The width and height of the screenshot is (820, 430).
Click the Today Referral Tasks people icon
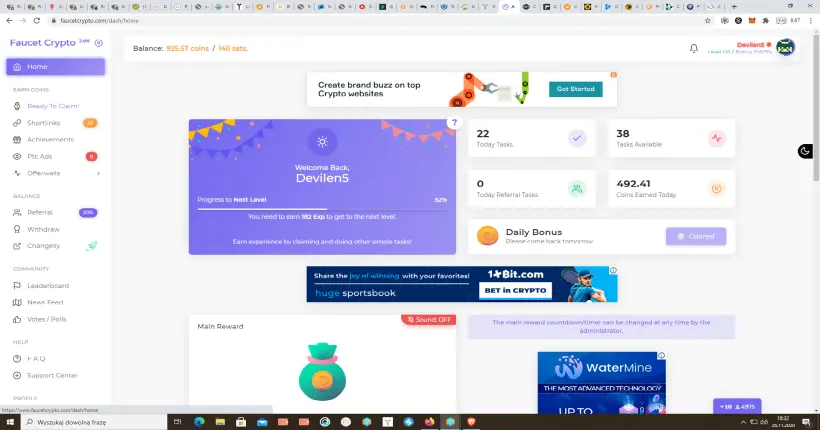(x=577, y=189)
